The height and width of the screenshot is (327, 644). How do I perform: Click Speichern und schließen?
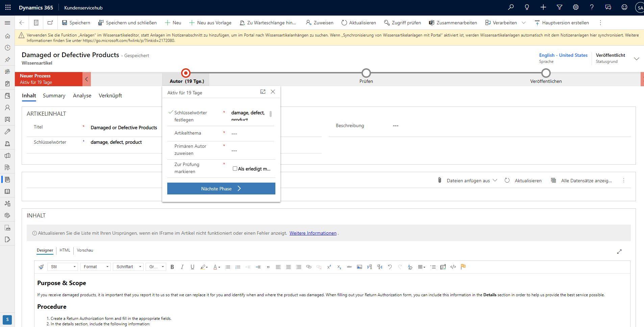(x=127, y=23)
